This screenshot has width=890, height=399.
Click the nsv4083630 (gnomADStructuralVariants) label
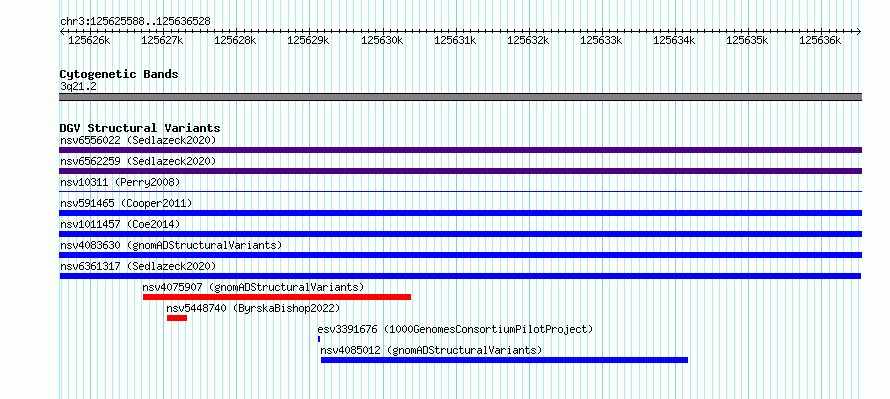(x=171, y=245)
